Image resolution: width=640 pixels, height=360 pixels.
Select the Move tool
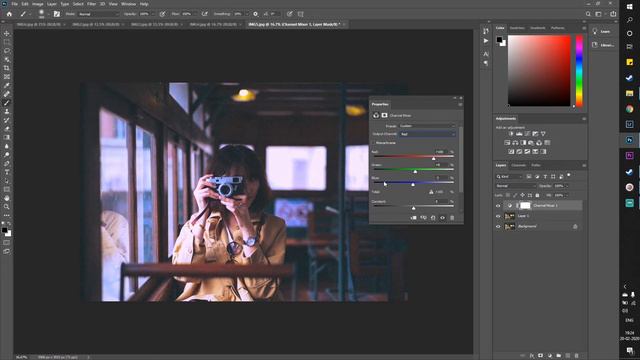[7, 33]
